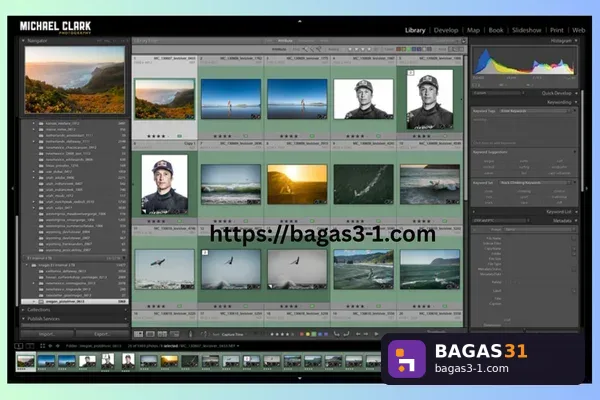The image size is (600, 400).
Task: Filter by unflagged status flag icon
Action: click(x=311, y=49)
